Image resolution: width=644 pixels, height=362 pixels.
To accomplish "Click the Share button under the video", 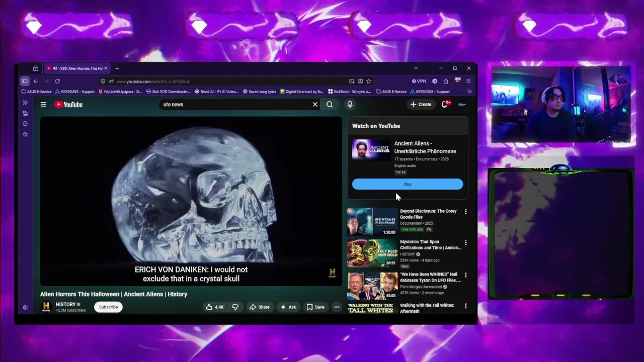I will [x=260, y=307].
